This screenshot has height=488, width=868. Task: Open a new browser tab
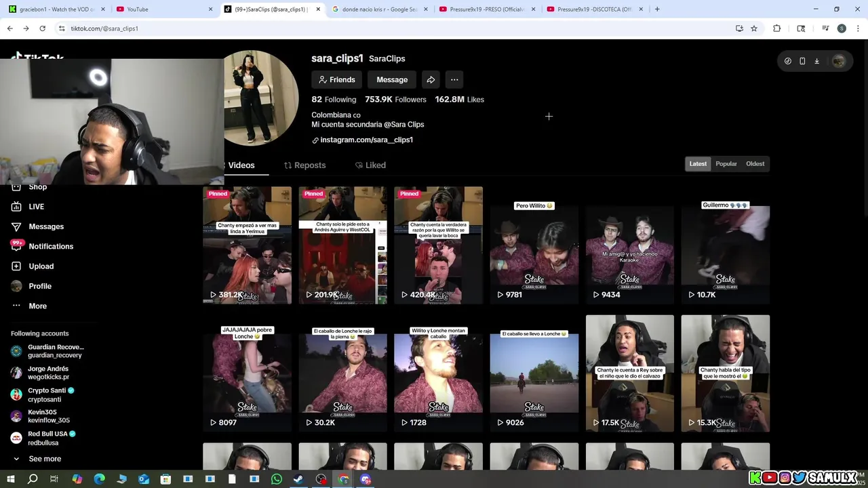657,9
